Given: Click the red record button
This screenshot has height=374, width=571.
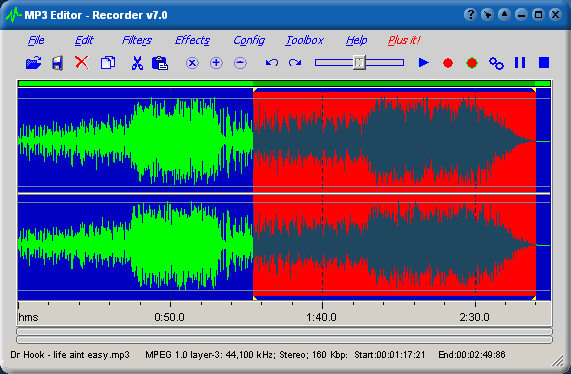Looking at the screenshot, I should [448, 63].
